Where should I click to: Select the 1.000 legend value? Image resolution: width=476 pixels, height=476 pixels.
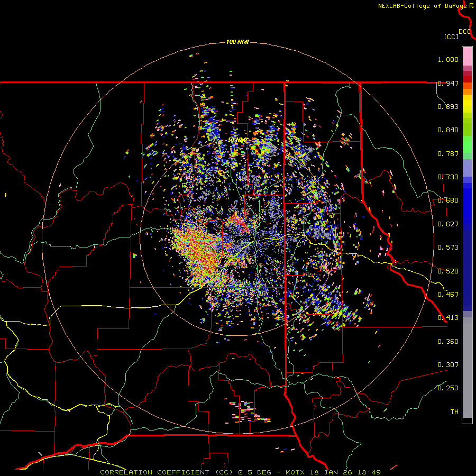pyautogui.click(x=448, y=59)
